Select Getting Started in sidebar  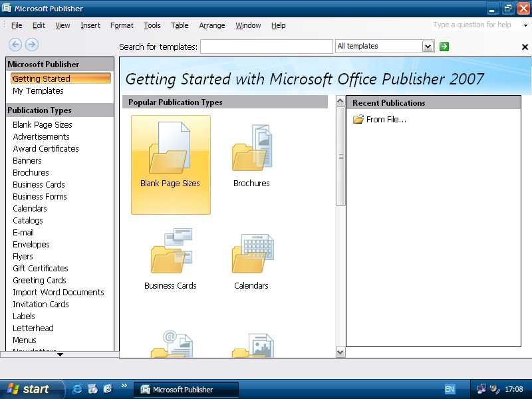pos(61,78)
